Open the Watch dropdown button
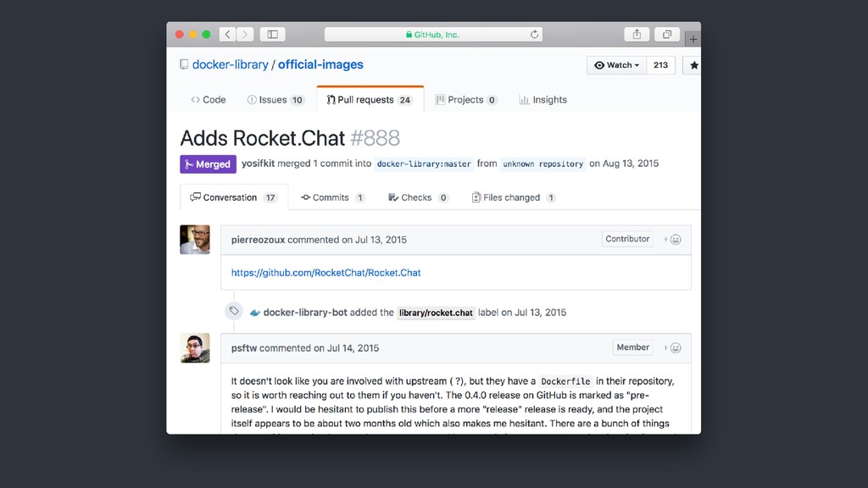This screenshot has height=488, width=868. tap(616, 65)
